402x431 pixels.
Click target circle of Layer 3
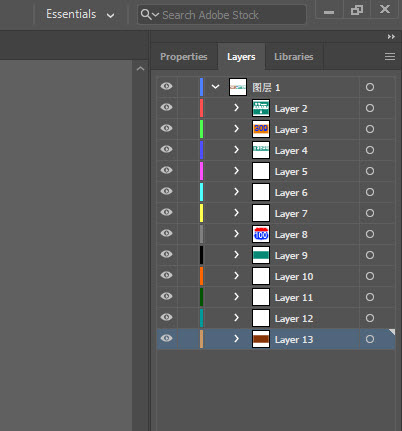pyautogui.click(x=370, y=129)
